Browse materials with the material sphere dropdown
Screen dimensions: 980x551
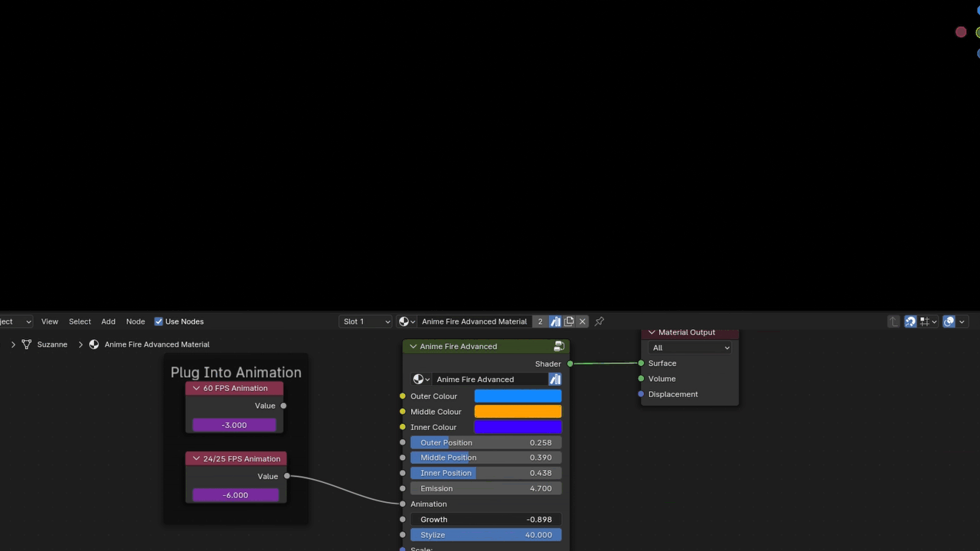pyautogui.click(x=407, y=321)
